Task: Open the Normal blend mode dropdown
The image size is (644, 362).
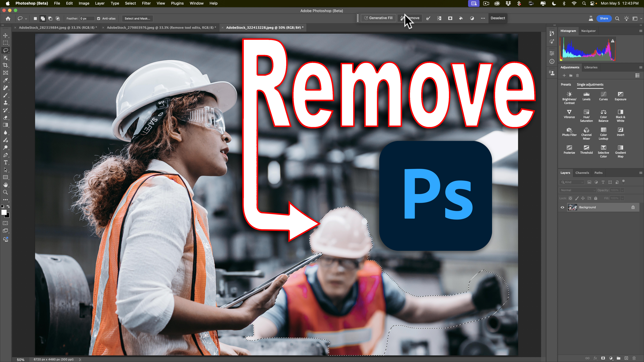Action: (578, 190)
